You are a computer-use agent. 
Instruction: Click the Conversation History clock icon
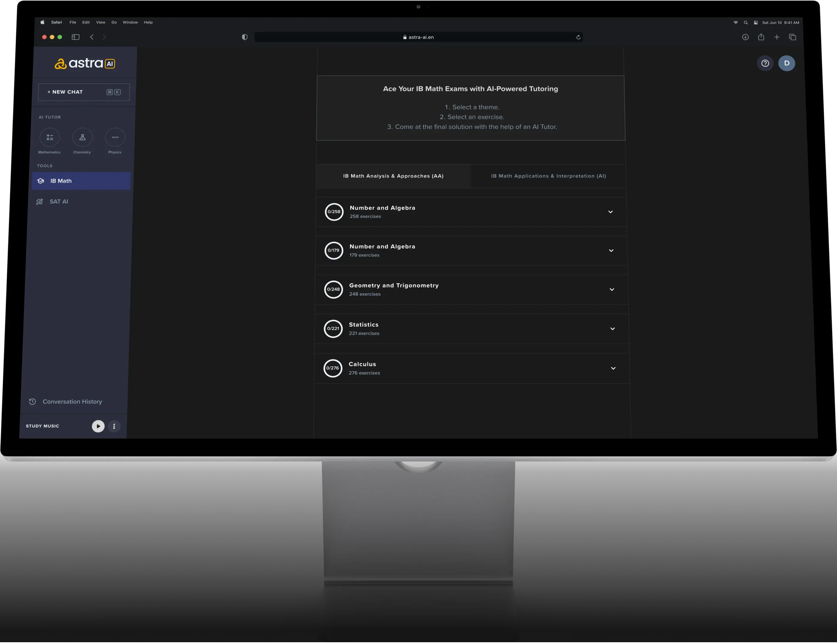33,402
